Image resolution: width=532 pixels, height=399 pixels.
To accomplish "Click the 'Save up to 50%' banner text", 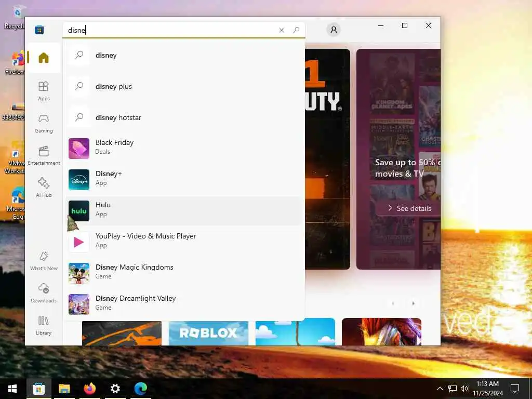I will [x=407, y=168].
